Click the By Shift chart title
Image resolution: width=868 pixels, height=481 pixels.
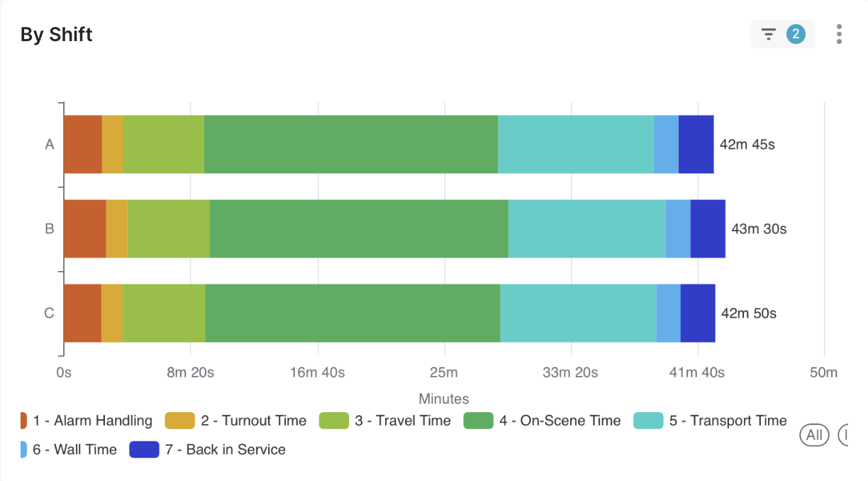coord(57,34)
